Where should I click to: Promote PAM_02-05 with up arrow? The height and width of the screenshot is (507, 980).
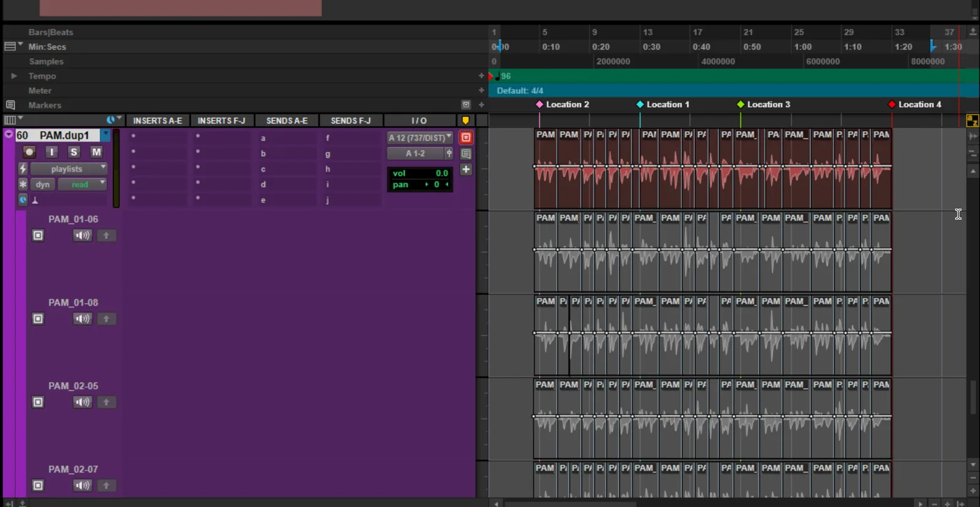click(106, 402)
